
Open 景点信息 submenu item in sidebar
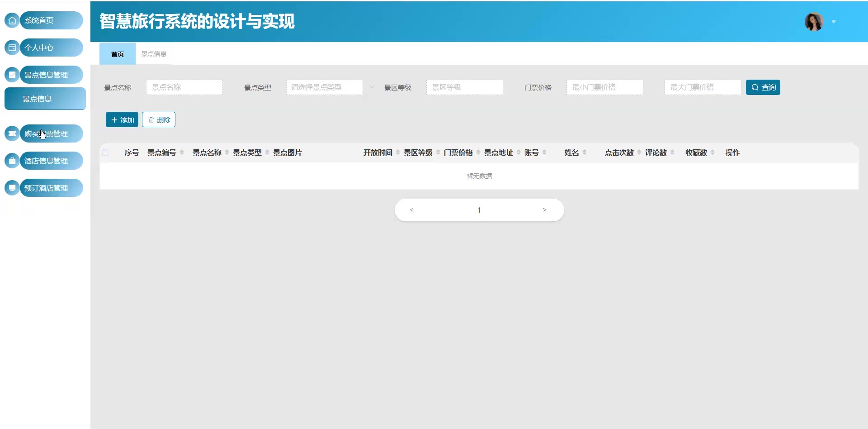tap(45, 99)
